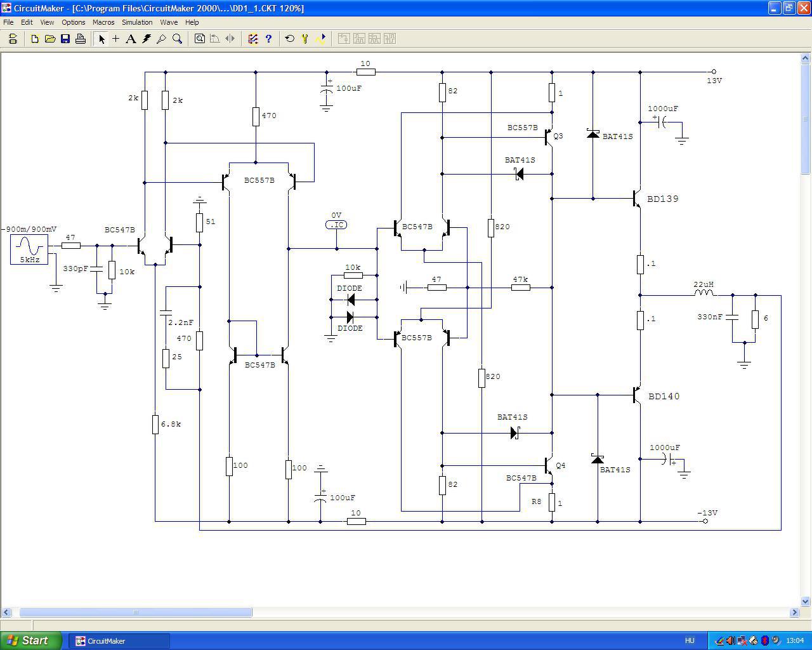Click the vertical scrollbar down arrow
The width and height of the screenshot is (812, 650).
point(806,601)
